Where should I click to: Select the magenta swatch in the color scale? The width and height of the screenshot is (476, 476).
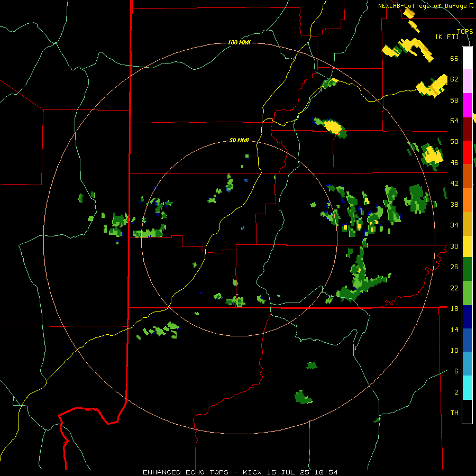coord(467,105)
